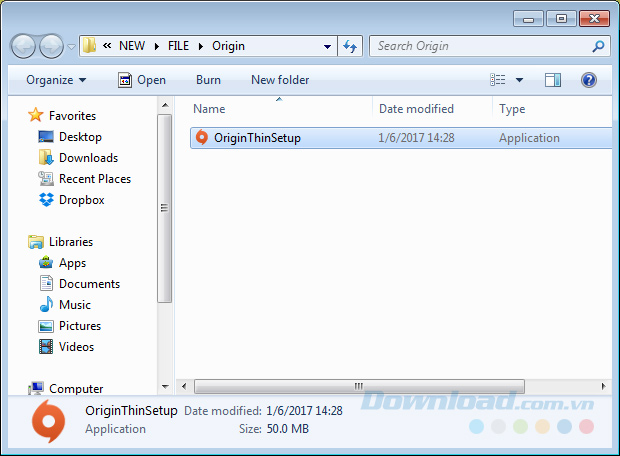Click the Open toolbar button

point(142,80)
